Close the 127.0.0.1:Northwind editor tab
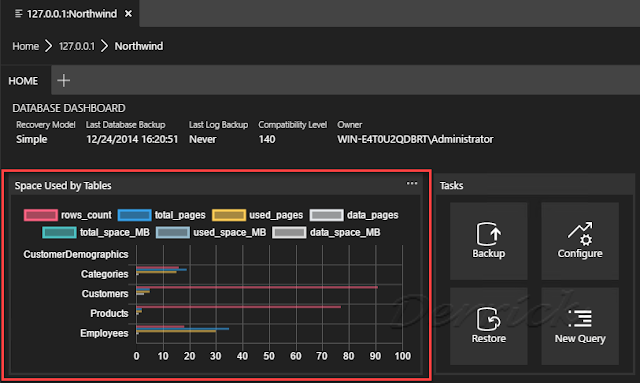640x383 pixels. (128, 14)
